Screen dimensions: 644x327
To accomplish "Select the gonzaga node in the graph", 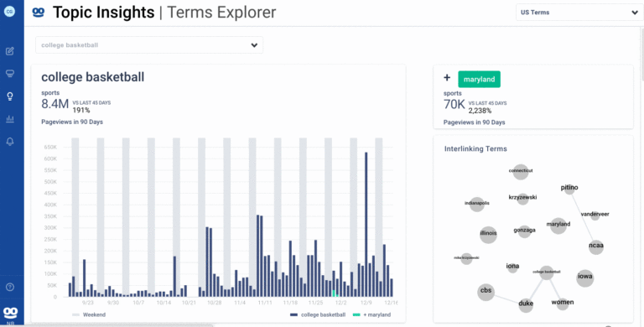I will 524,231.
